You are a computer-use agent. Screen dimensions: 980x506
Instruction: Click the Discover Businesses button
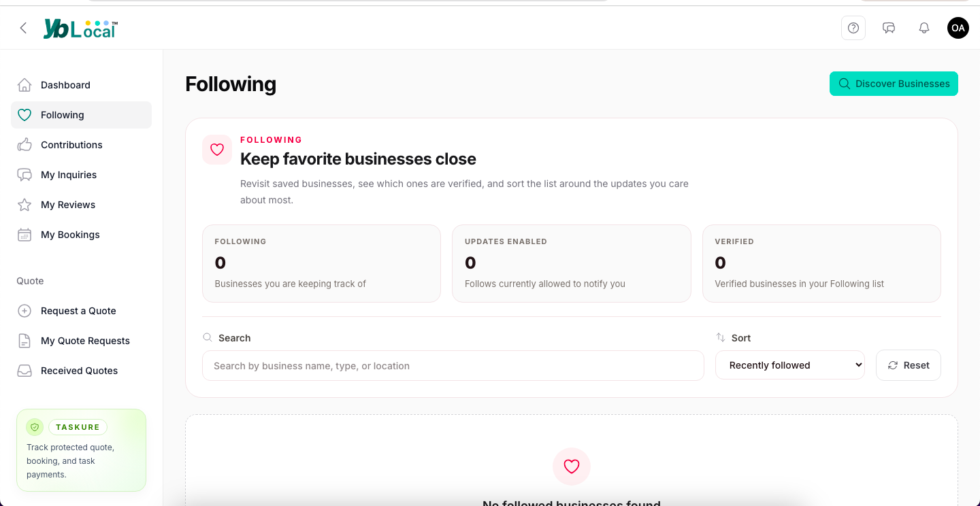(894, 84)
